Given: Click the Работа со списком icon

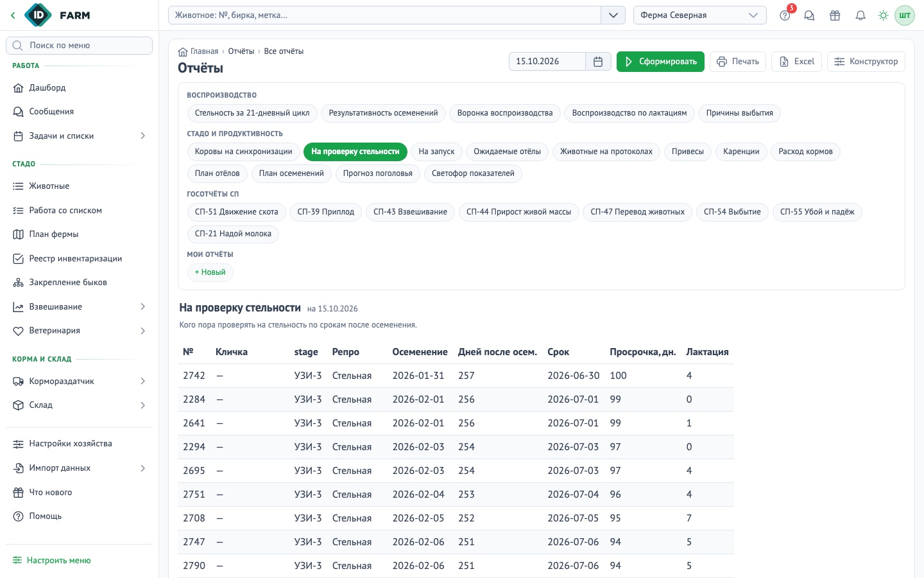Looking at the screenshot, I should point(18,211).
